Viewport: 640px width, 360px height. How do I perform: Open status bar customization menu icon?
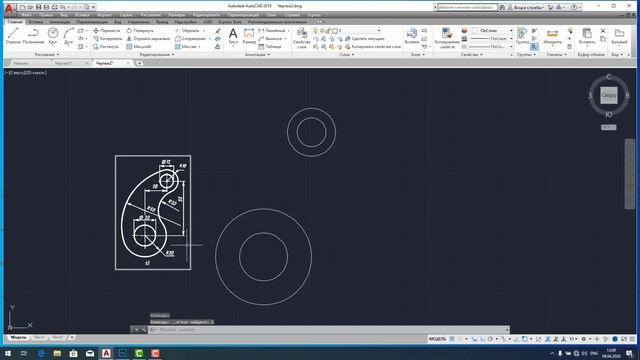tap(632, 339)
